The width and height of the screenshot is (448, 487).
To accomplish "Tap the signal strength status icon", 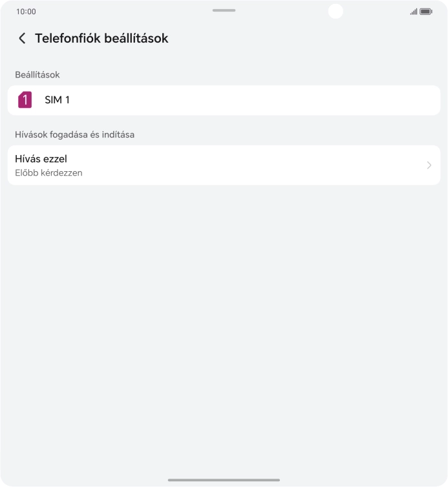I will (414, 12).
